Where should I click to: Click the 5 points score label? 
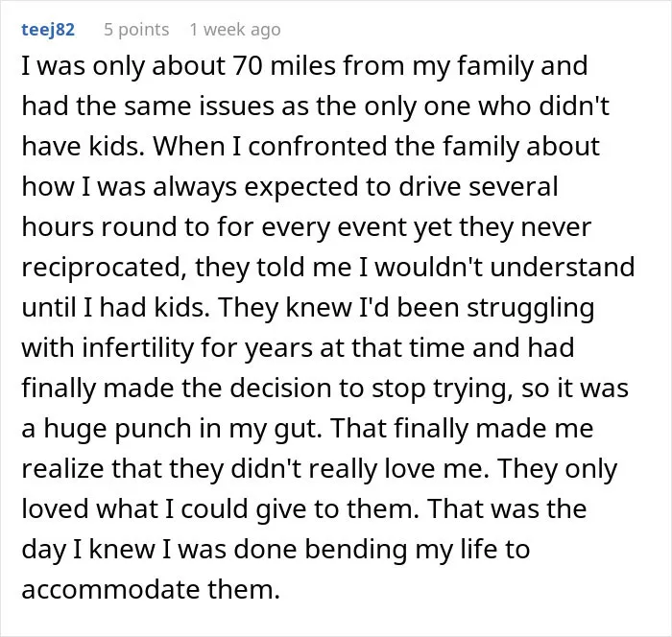(136, 30)
